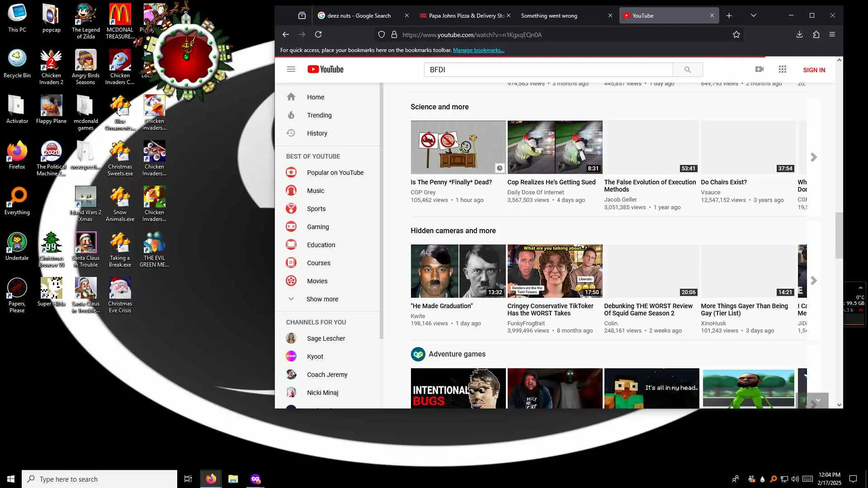
Task: Open the YouTube apps grid icon
Action: 782,69
